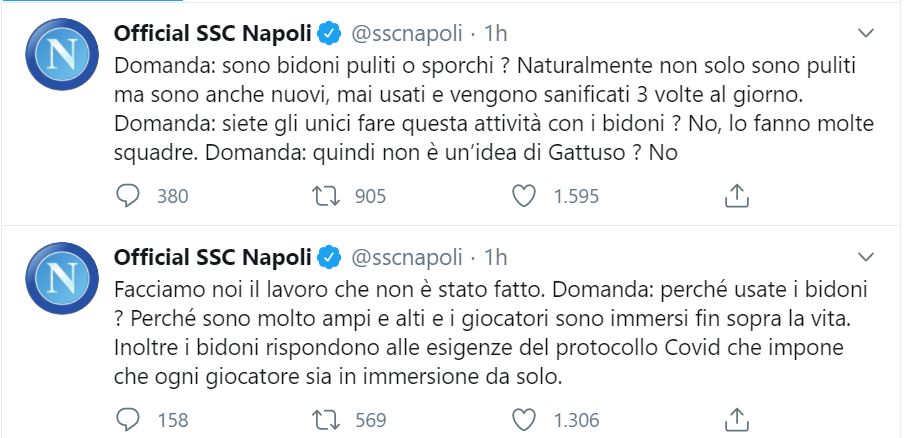Open the tweet text about protocollo Covid
Image resolution: width=908 pixels, height=438 pixels.
(x=490, y=334)
